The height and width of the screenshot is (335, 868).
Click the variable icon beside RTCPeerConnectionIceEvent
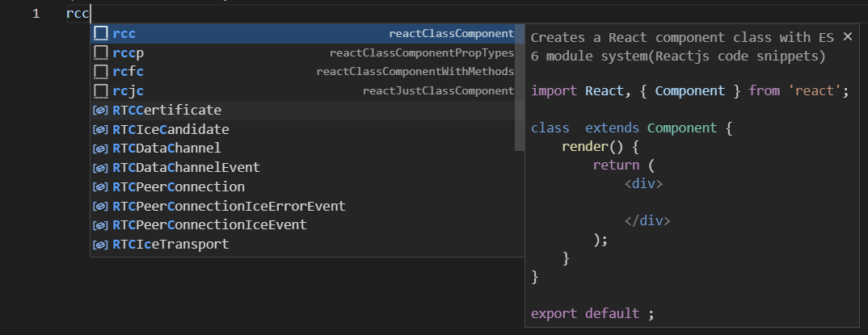[101, 225]
